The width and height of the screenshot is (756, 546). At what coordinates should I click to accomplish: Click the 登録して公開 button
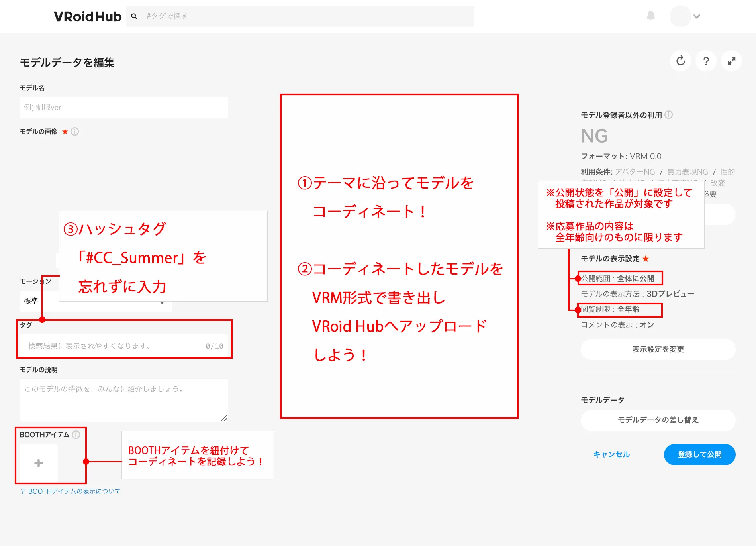[x=700, y=454]
